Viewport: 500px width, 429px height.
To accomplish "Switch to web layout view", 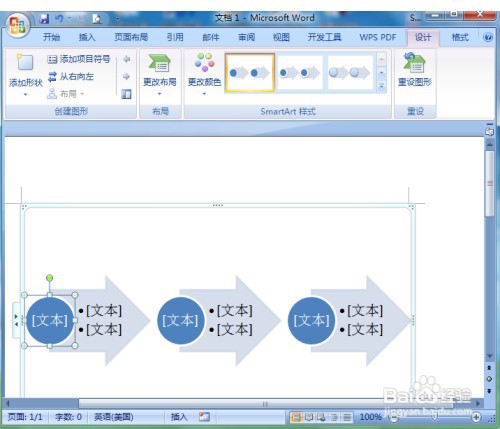I will [x=321, y=417].
